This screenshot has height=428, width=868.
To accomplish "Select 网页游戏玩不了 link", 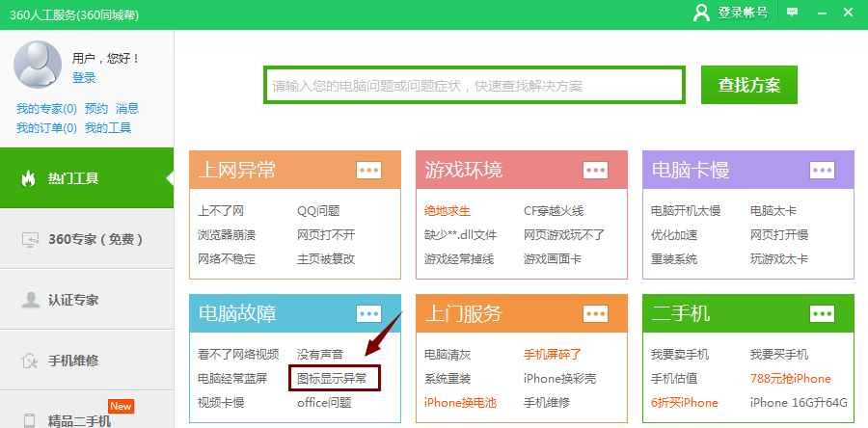I will point(564,235).
